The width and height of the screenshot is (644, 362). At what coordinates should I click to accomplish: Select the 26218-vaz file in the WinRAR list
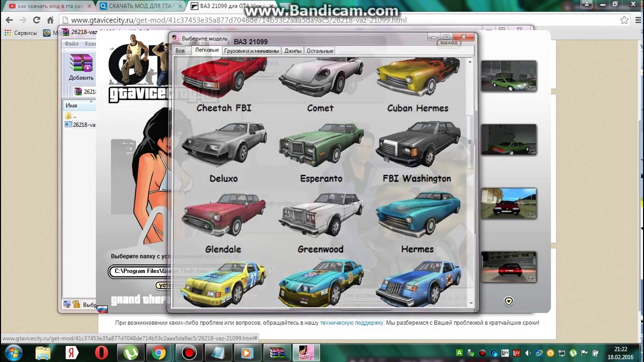80,125
